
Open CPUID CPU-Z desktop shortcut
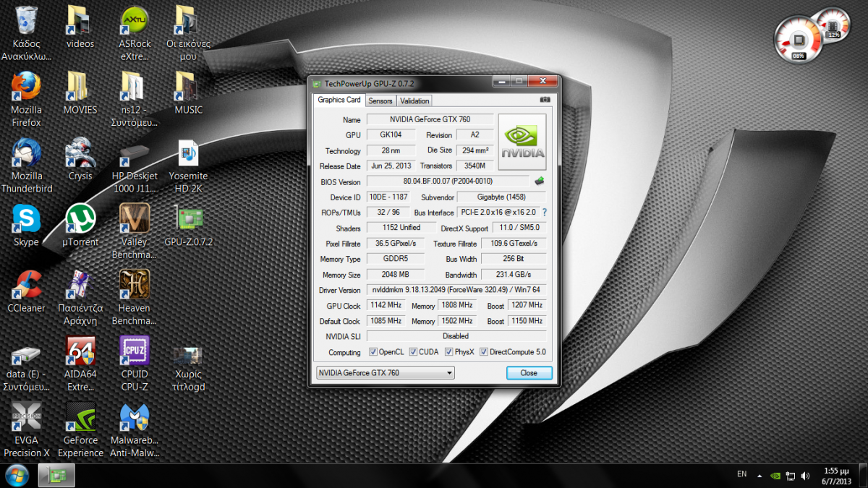pos(135,364)
